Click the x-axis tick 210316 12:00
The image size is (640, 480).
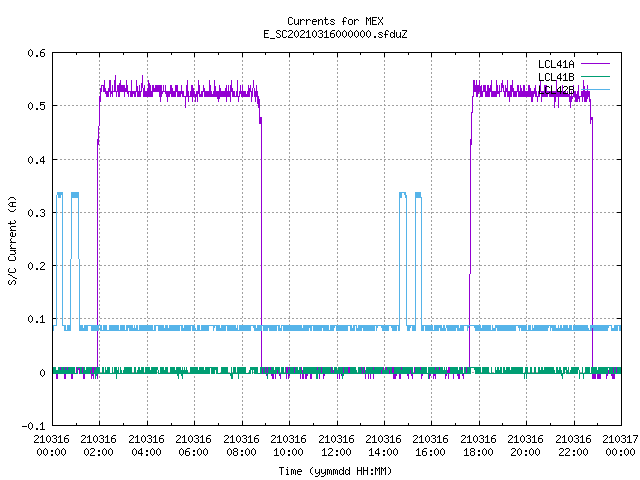pos(336,446)
